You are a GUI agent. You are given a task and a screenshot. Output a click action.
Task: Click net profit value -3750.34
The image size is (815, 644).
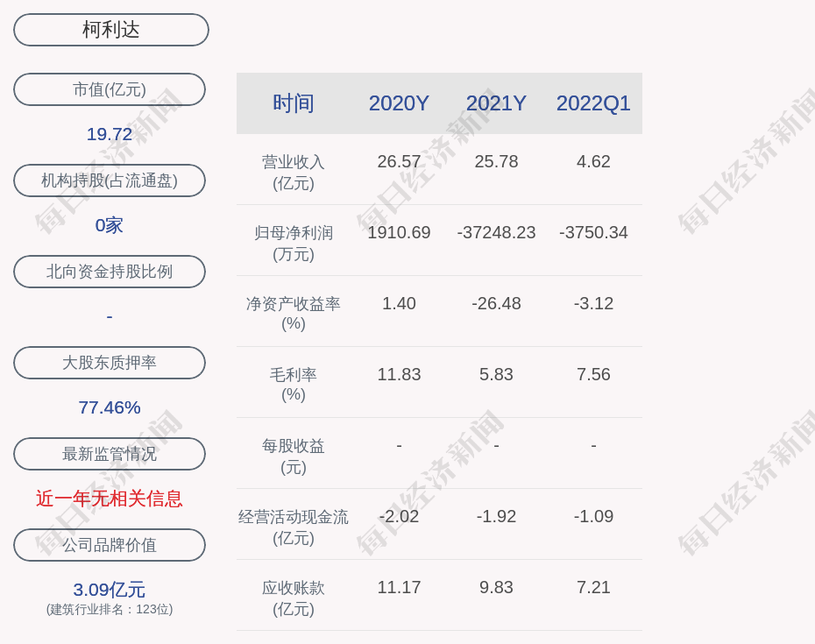[x=593, y=232]
